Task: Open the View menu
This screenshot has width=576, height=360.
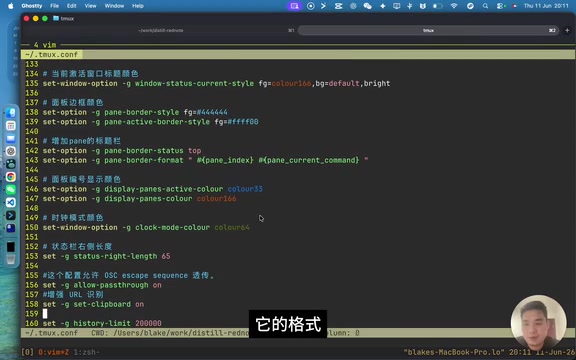Action: click(x=90, y=6)
